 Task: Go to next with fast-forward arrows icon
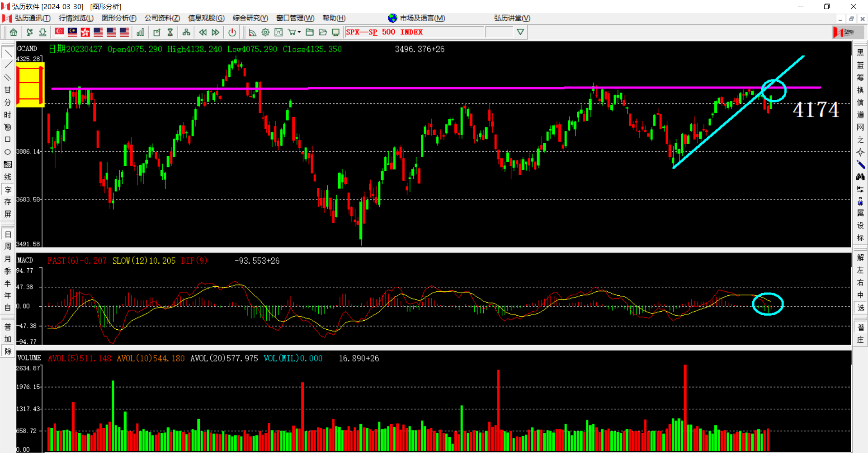(216, 32)
